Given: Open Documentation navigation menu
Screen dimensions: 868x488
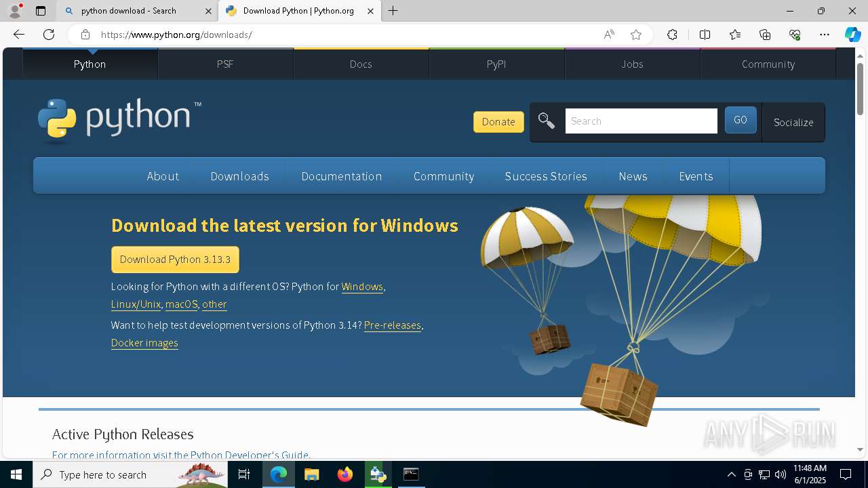Looking at the screenshot, I should coord(342,176).
